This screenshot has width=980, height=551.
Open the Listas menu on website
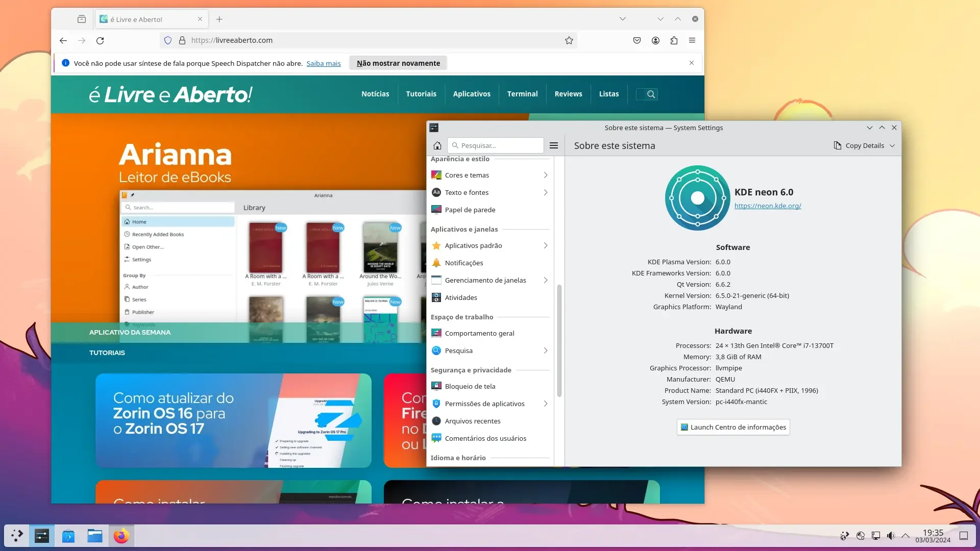coord(609,94)
